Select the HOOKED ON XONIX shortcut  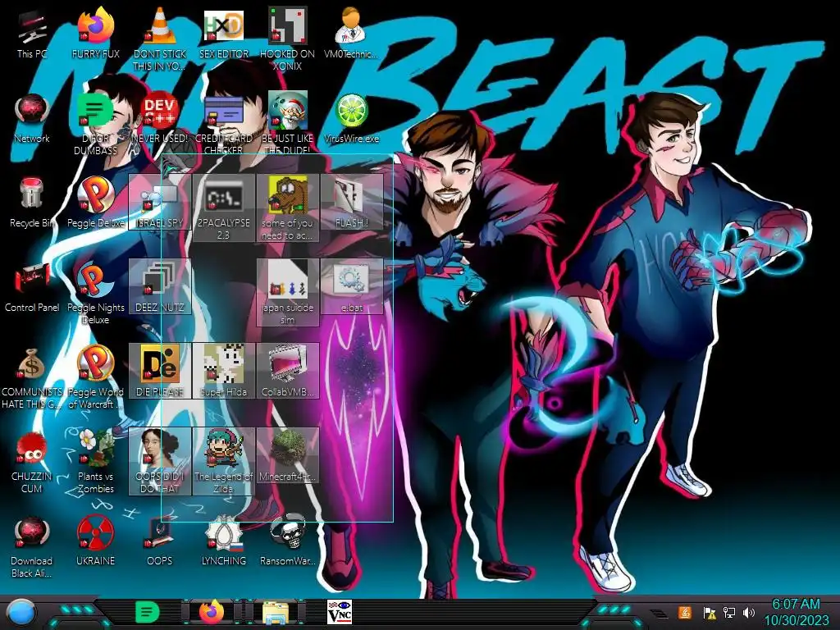coord(288,40)
